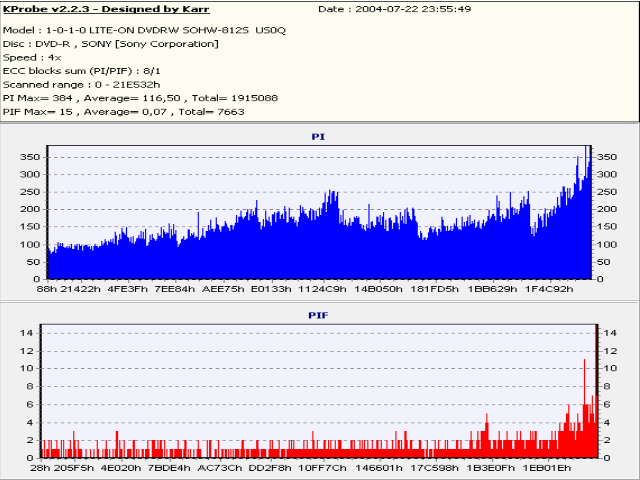This screenshot has height=480, width=640.
Task: Click the DD2F8h axis label
Action: pyautogui.click(x=270, y=468)
